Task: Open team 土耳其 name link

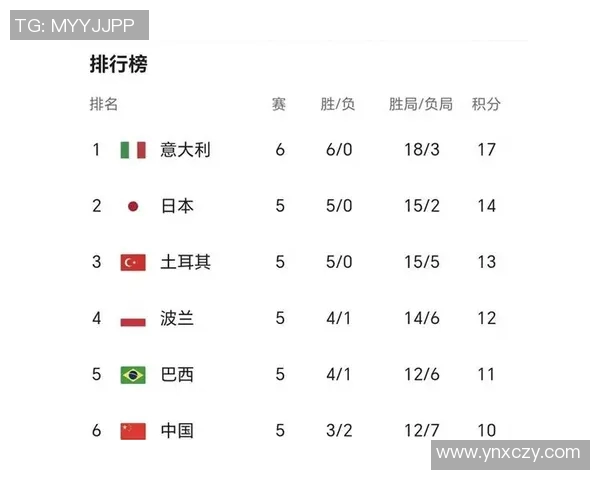Action: [x=185, y=262]
